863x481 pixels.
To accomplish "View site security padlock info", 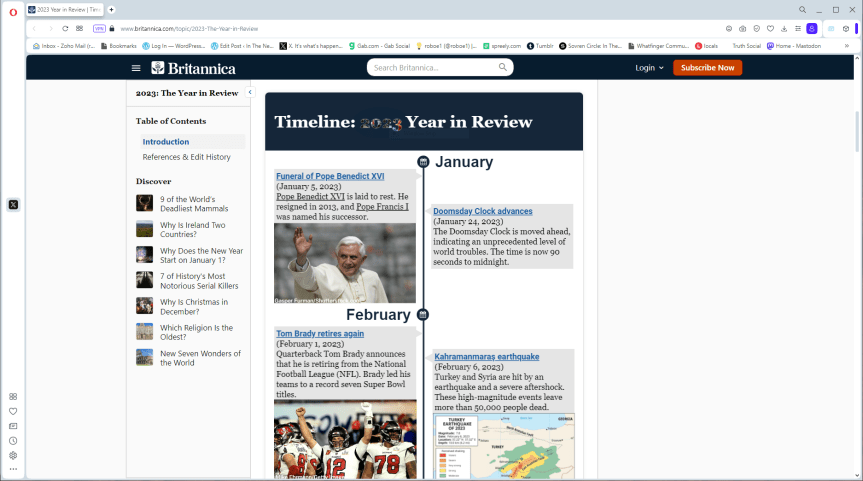I will point(112,29).
